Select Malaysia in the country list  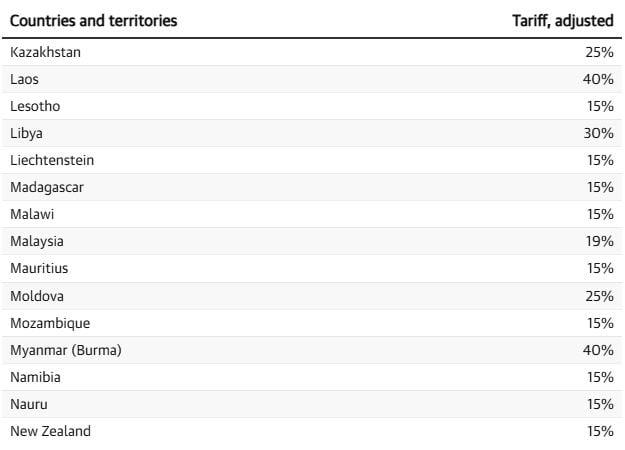tap(37, 241)
